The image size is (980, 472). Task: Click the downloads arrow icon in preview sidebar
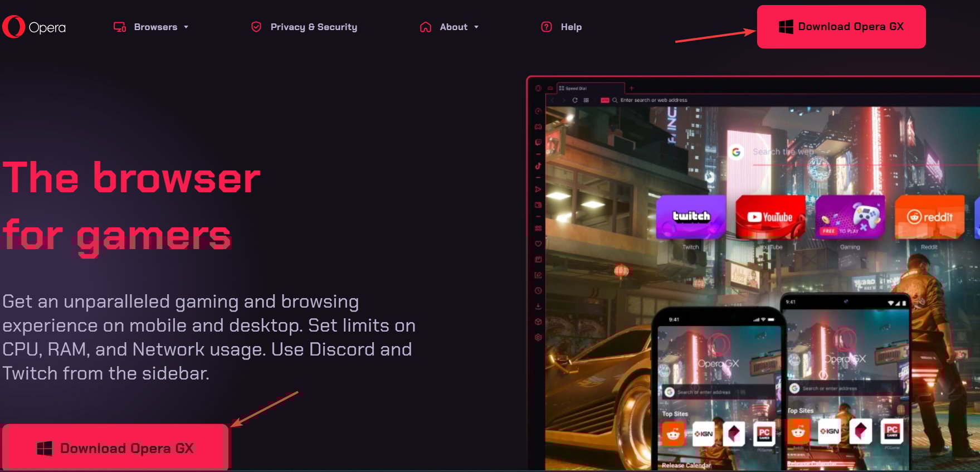coord(538,306)
